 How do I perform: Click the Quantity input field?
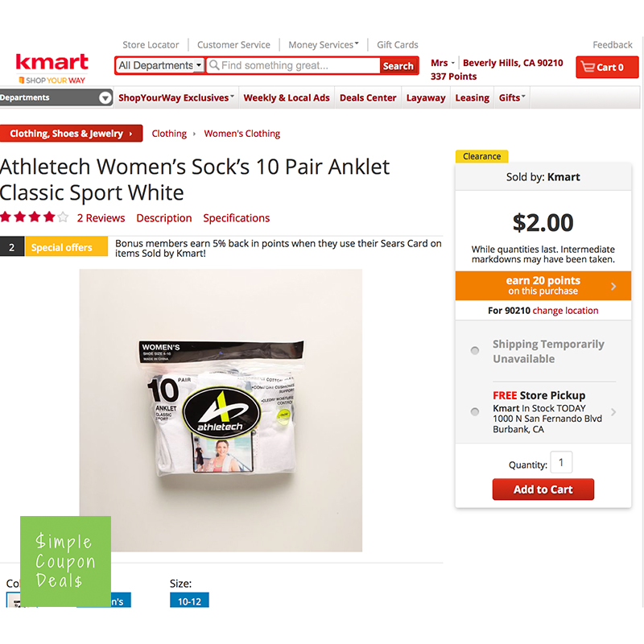click(561, 463)
